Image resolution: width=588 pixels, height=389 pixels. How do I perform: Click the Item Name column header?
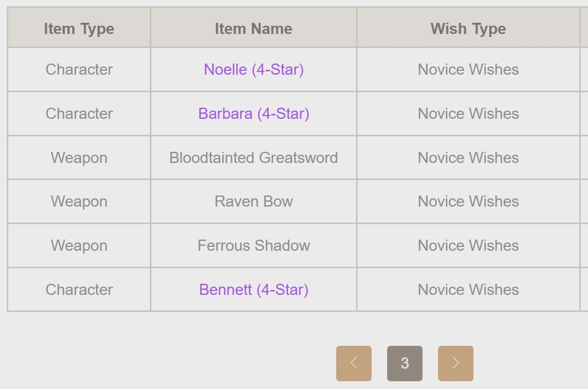click(253, 28)
